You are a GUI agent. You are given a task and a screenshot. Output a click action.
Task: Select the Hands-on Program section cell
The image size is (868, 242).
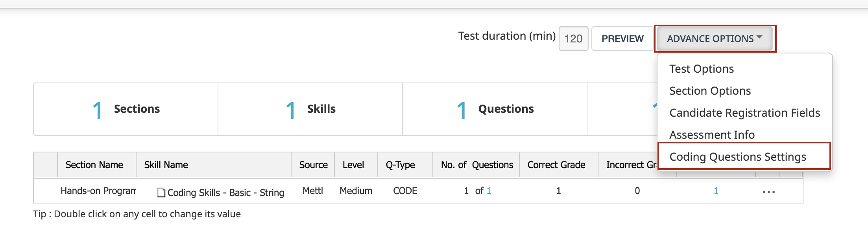98,191
